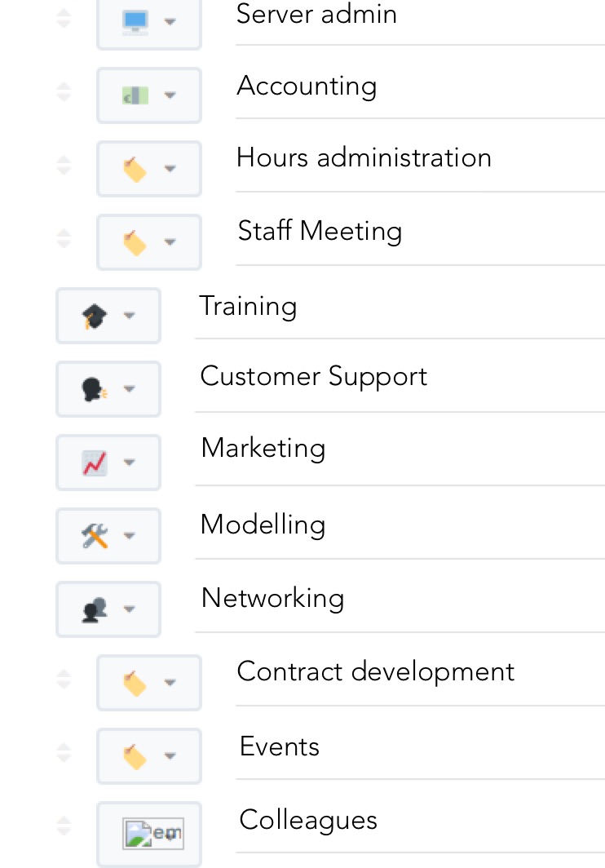Click the graduation cap icon for Training
Screen dimensions: 605x868
tap(95, 316)
